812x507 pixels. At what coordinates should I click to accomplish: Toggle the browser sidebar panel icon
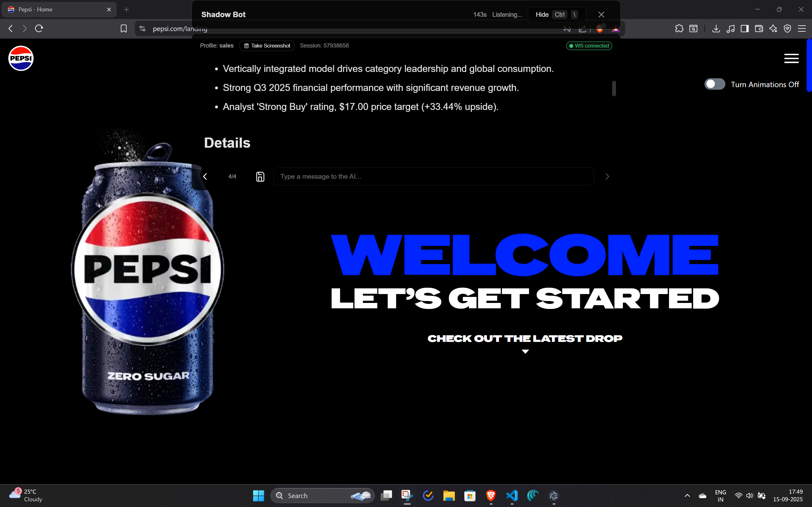744,29
